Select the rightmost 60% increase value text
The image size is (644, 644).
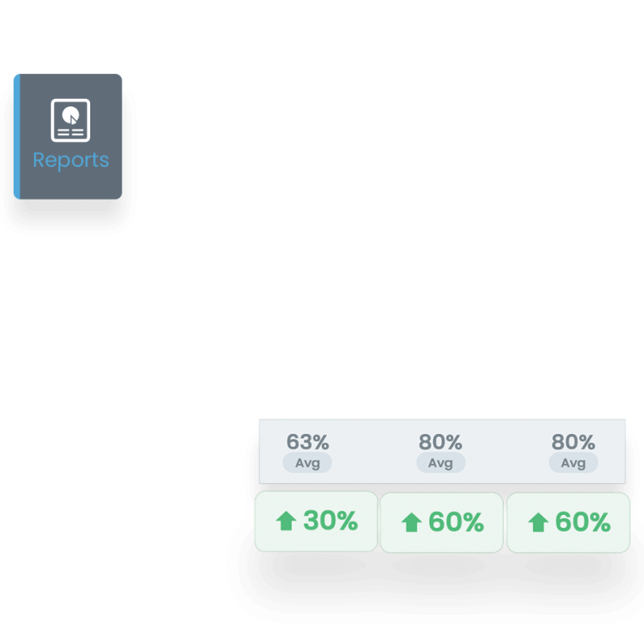tap(582, 522)
